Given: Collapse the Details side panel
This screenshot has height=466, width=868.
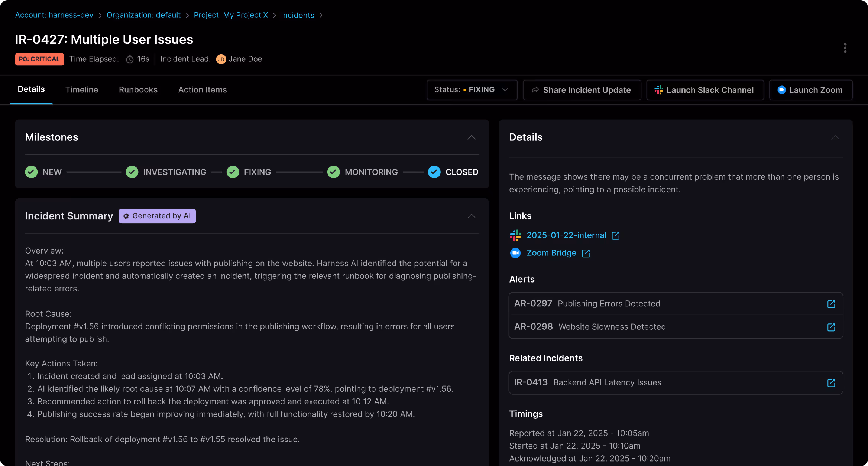Looking at the screenshot, I should 835,137.
